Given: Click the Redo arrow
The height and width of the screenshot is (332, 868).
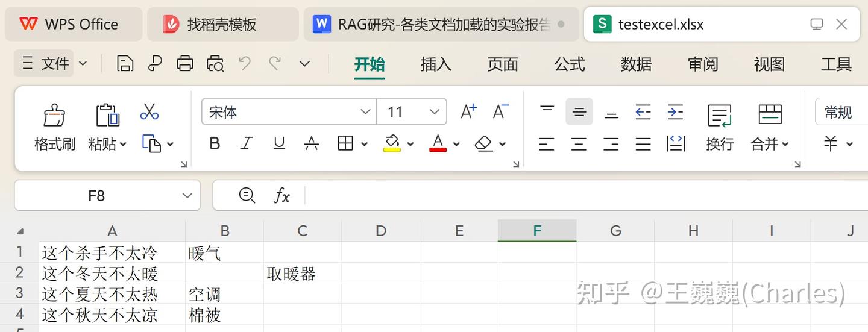Looking at the screenshot, I should pyautogui.click(x=275, y=63).
